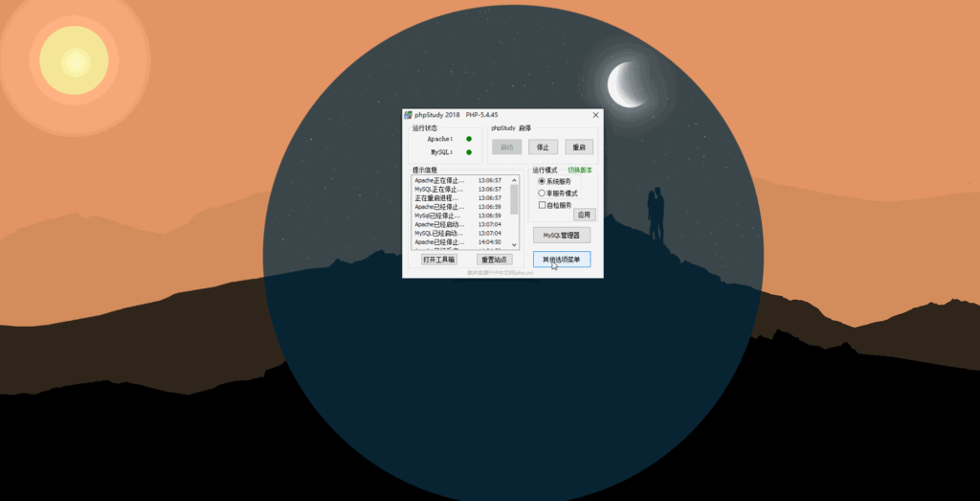
Task: Open the toolbox via 打开工具箱
Action: (x=438, y=260)
